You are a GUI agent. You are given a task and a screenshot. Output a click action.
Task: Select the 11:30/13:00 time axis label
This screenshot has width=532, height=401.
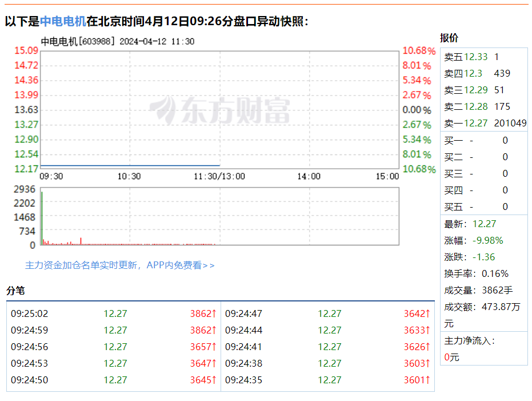[x=219, y=177]
